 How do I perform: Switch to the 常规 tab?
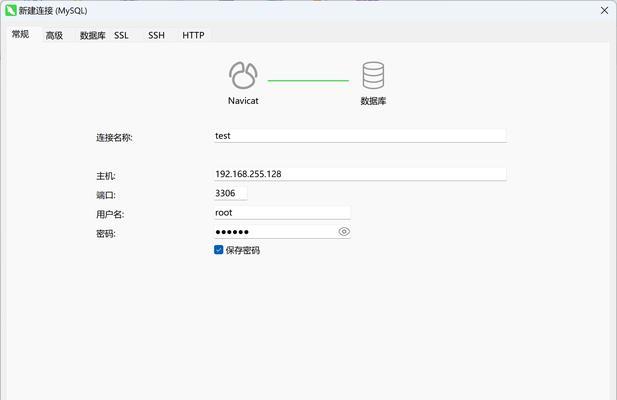[20, 34]
